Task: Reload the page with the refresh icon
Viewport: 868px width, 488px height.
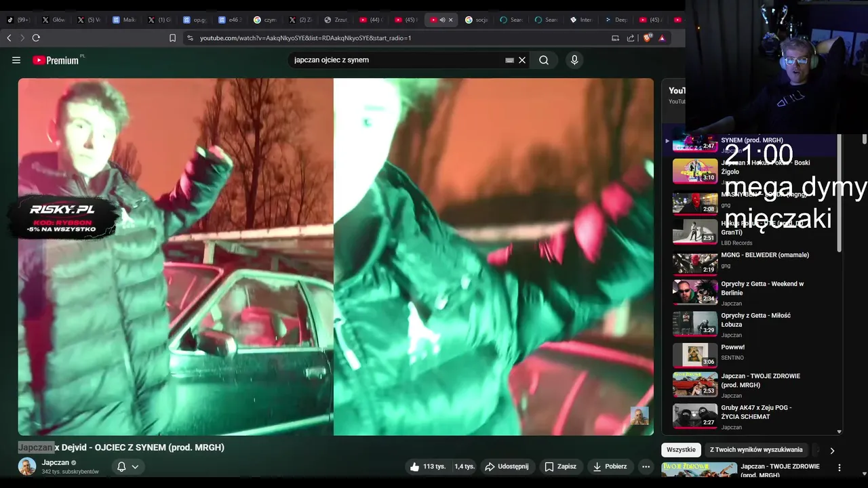Action: 36,38
